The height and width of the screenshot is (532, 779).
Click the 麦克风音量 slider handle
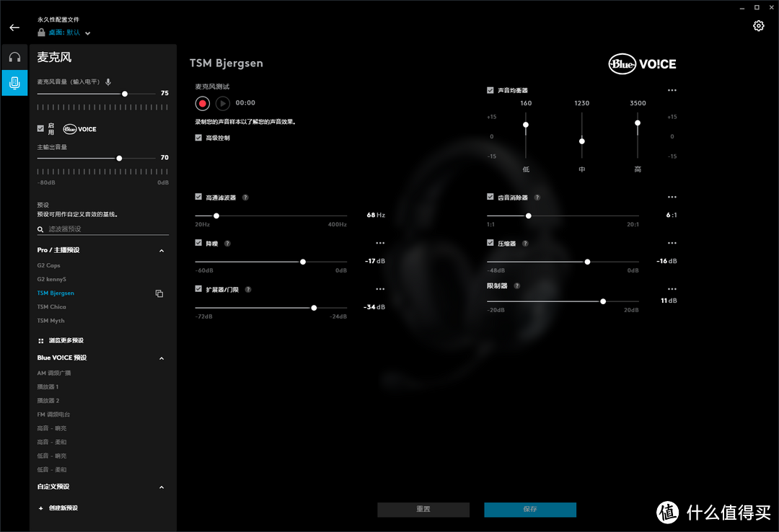[x=125, y=94]
